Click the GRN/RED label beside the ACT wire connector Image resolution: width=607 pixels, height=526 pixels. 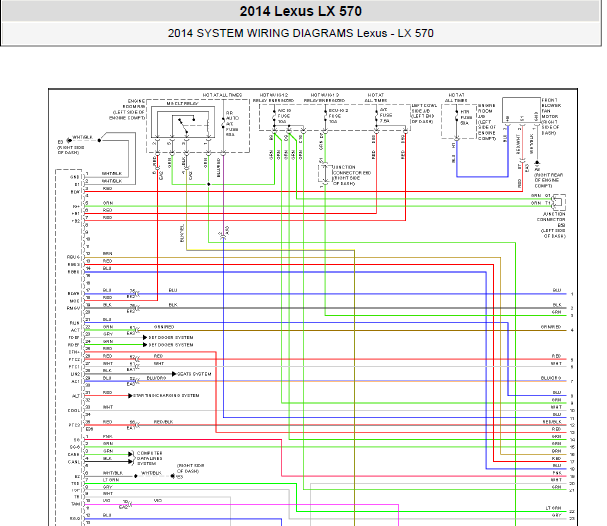point(164,327)
